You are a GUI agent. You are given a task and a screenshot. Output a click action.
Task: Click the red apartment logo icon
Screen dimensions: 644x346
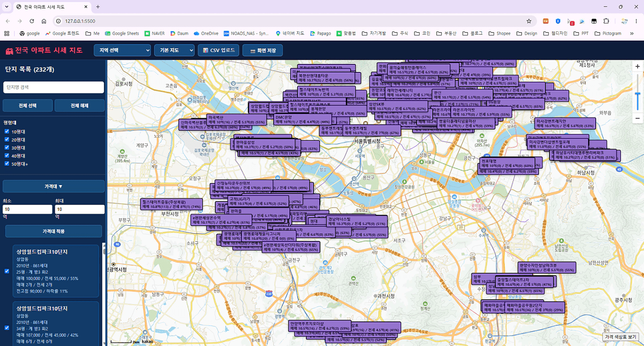coord(9,51)
